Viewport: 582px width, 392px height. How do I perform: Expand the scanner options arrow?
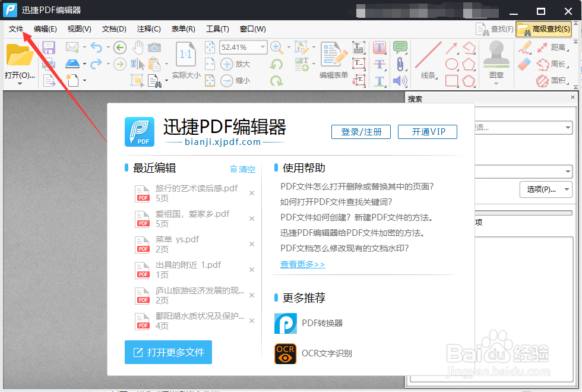click(x=84, y=64)
